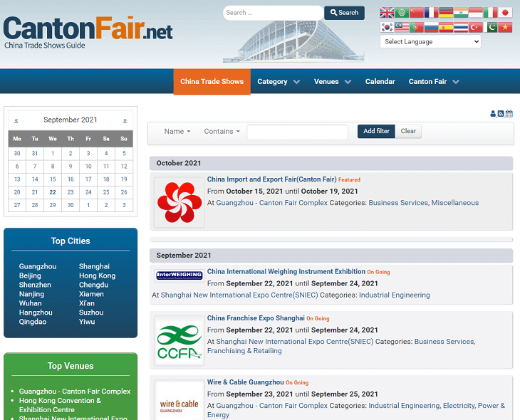Open the Calendar menu item
This screenshot has width=520, height=420.
(380, 82)
